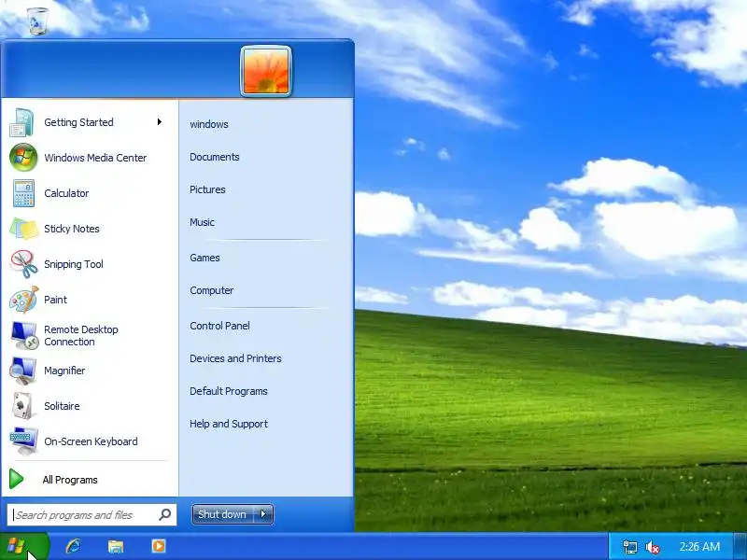This screenshot has width=747, height=560.
Task: Click the network status tray icon
Action: 629,547
